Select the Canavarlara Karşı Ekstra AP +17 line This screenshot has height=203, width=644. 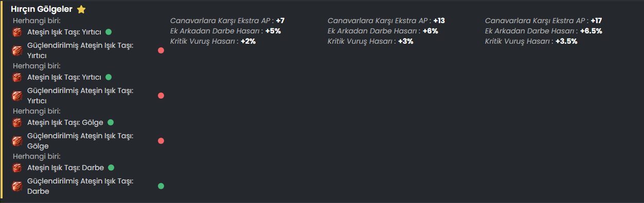pos(543,21)
